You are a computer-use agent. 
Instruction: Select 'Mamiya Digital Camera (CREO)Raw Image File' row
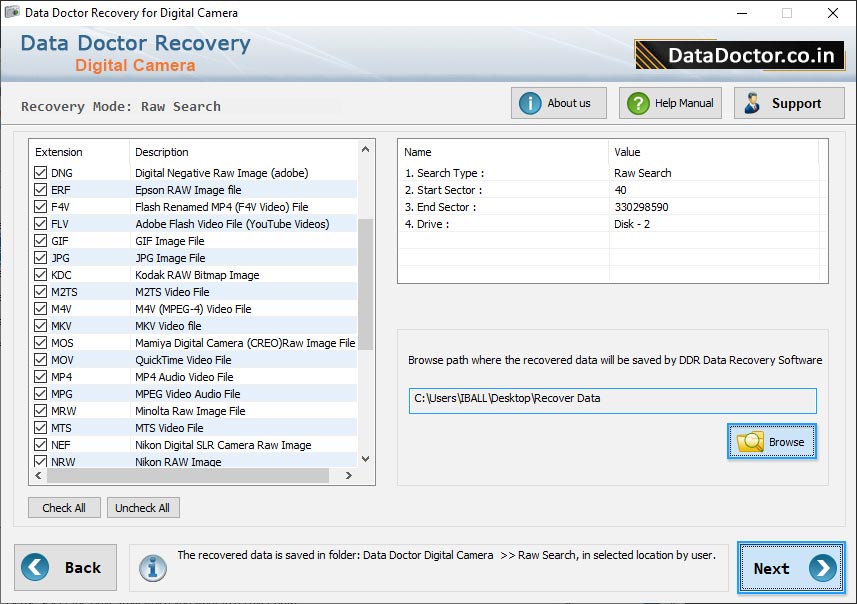tap(194, 343)
